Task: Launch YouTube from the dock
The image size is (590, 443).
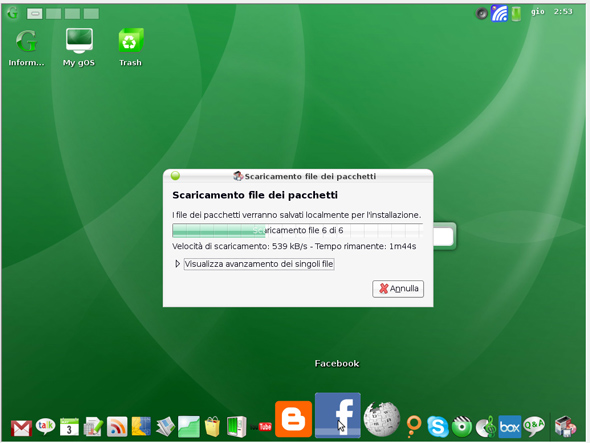Action: pos(261,427)
